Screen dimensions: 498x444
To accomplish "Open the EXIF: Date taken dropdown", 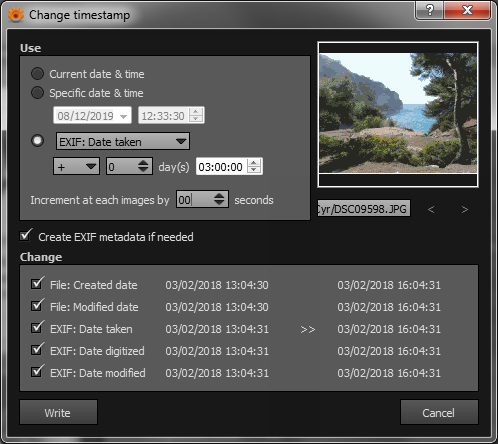I will coord(123,141).
